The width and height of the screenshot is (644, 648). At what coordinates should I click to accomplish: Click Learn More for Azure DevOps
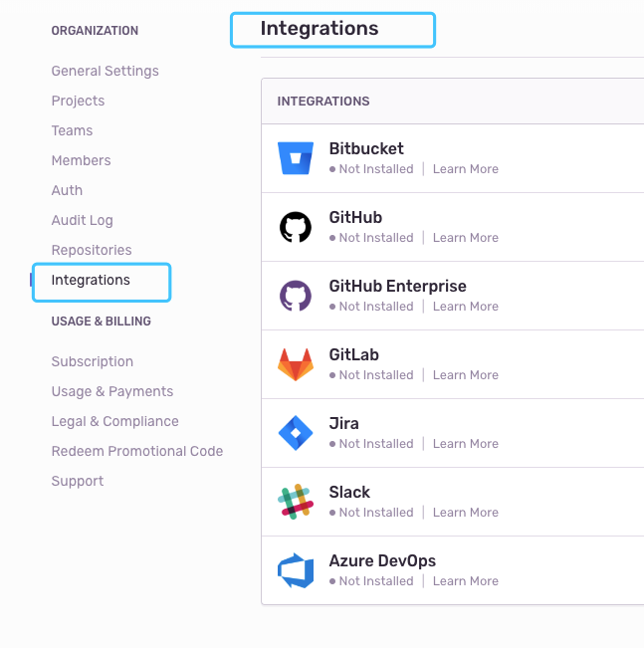(x=466, y=581)
